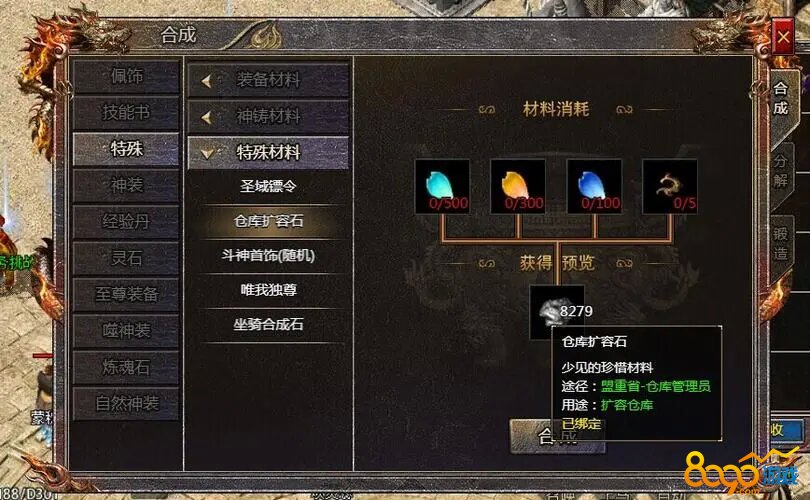Switch to the 锻造 side tab

click(x=781, y=244)
